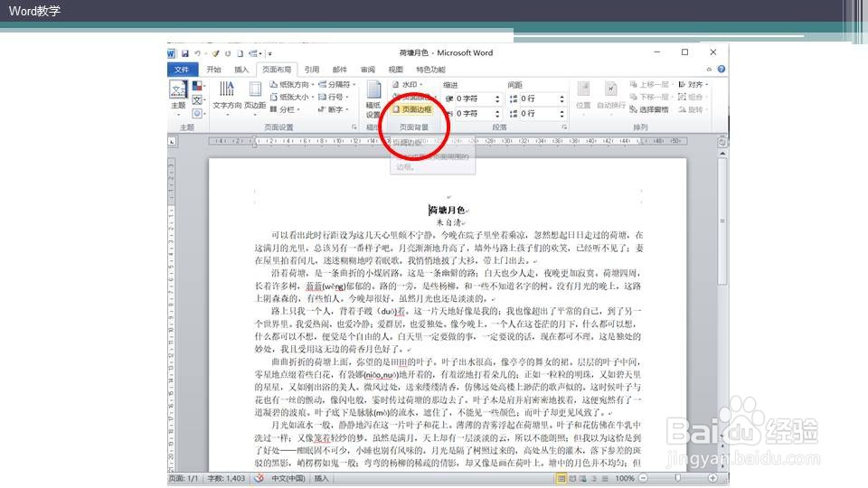Open the 主题 (Themes) gallery button
This screenshot has height=488, width=868.
178,97
